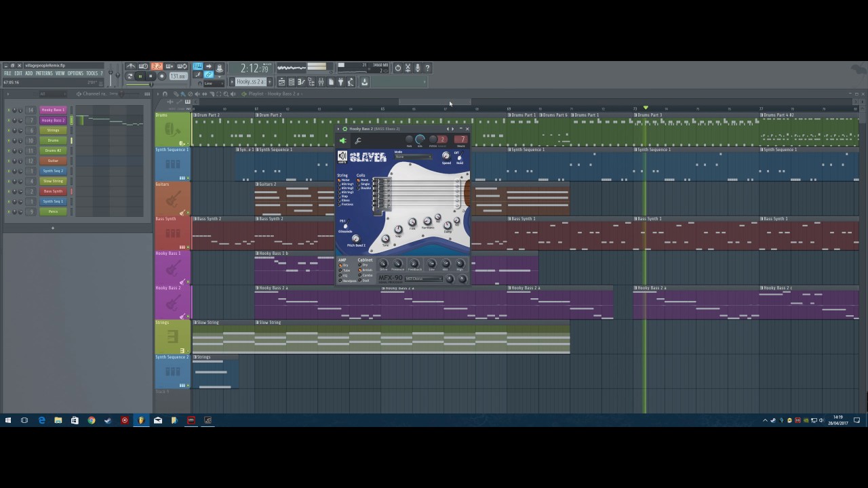Open the EDIT menu
The width and height of the screenshot is (868, 488).
(x=18, y=73)
